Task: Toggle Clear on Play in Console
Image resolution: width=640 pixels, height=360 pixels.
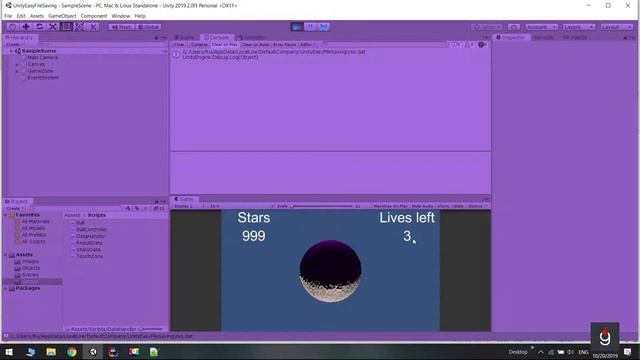Action: coord(224,44)
